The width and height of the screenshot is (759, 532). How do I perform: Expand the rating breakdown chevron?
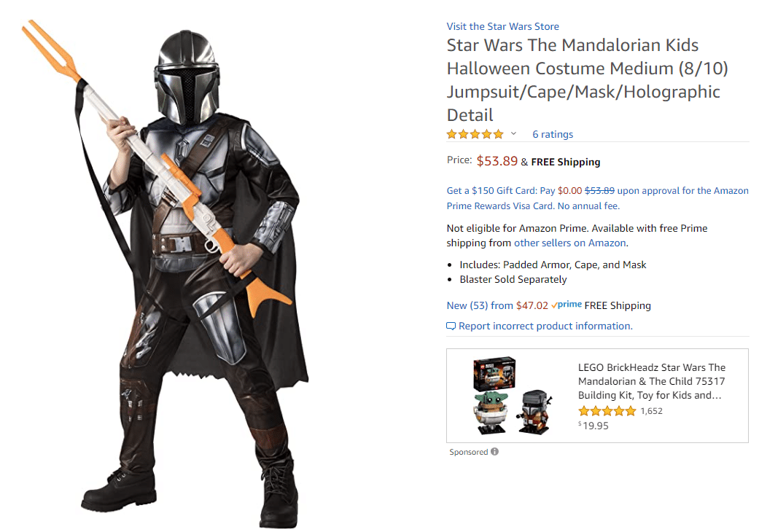tap(513, 133)
